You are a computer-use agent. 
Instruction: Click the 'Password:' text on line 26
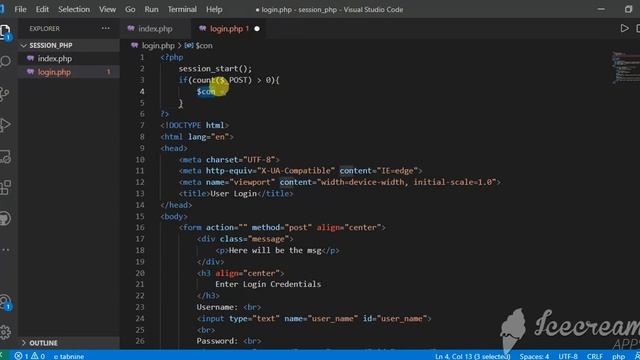click(217, 341)
